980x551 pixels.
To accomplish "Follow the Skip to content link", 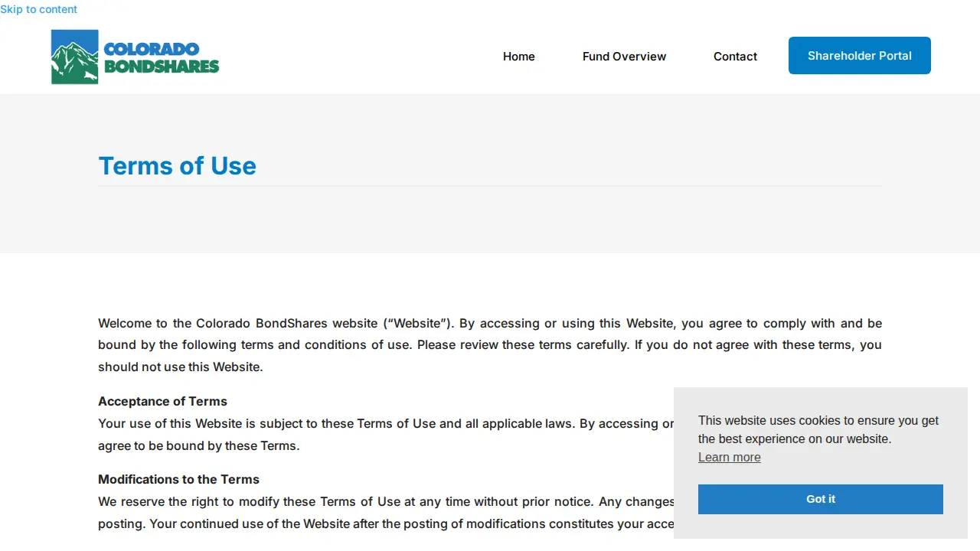I will 38,9.
